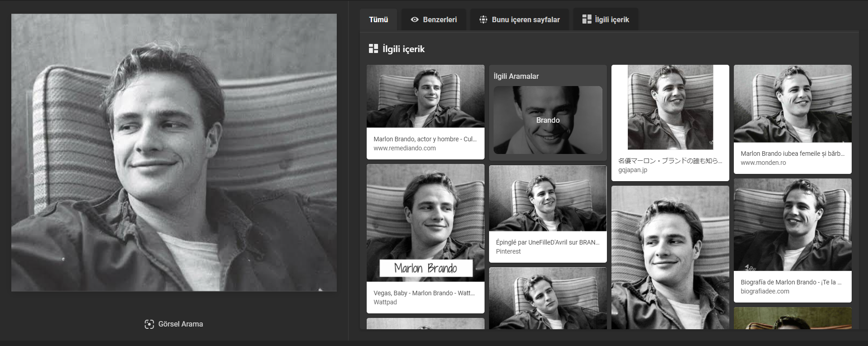Screen dimensions: 868x346
Task: Click the Pinterest source label
Action: [508, 251]
